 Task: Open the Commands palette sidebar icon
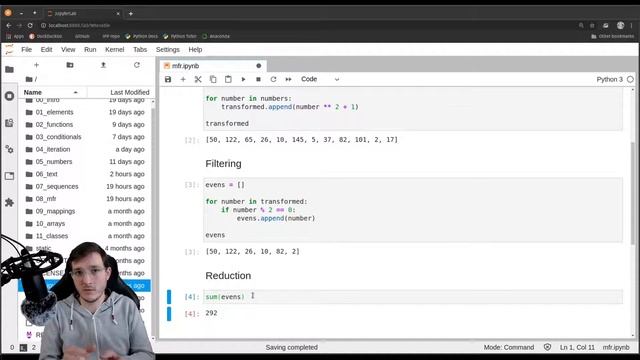(9, 122)
